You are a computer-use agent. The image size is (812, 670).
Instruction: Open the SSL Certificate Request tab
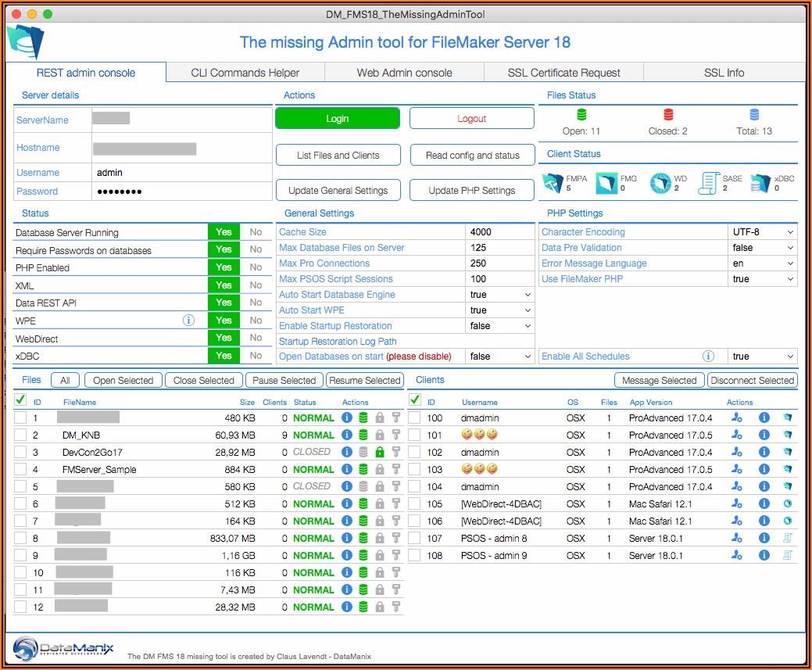(x=563, y=73)
